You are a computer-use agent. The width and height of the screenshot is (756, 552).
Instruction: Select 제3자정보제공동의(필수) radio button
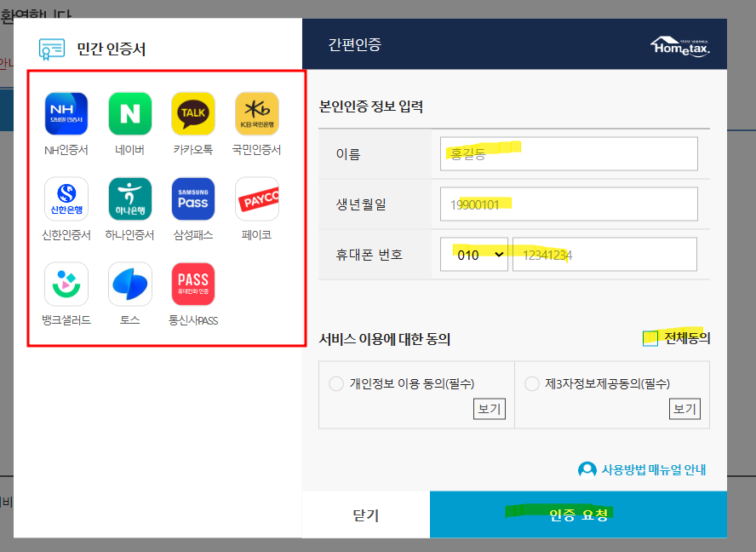(x=532, y=384)
